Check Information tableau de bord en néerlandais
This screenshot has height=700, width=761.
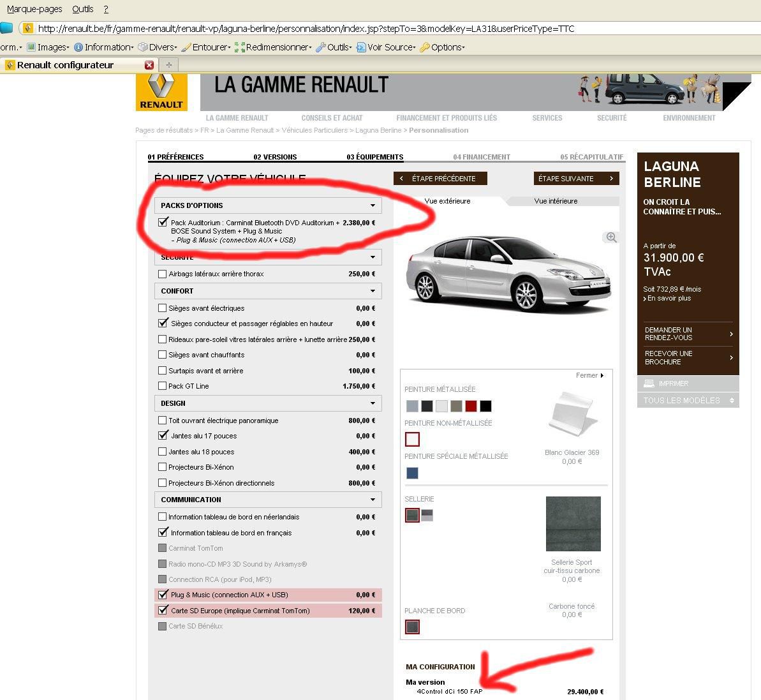(x=163, y=517)
